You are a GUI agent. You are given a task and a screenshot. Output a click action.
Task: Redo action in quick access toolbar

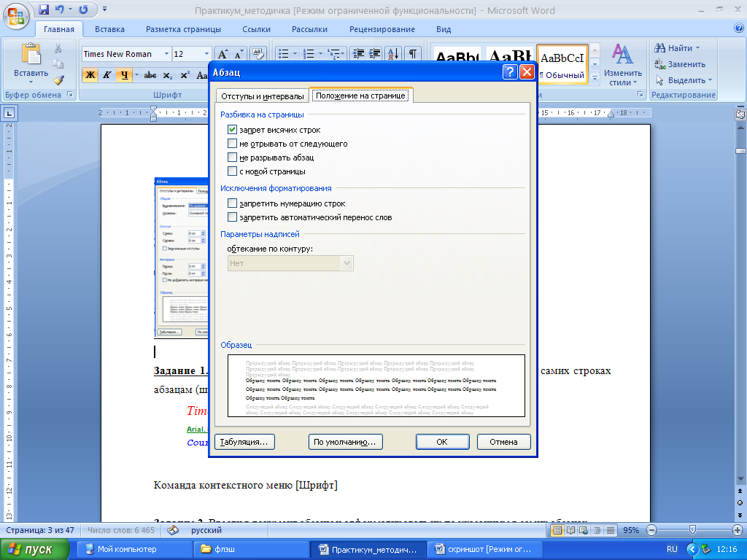point(83,9)
